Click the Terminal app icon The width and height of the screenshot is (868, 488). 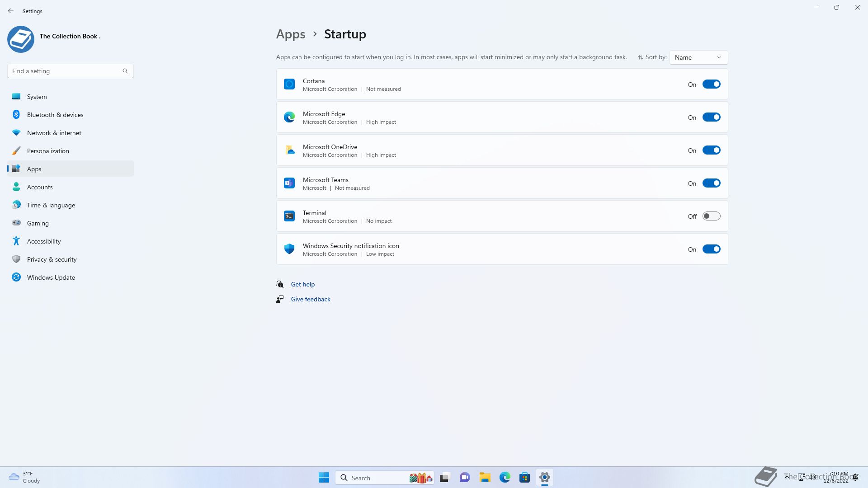point(289,216)
